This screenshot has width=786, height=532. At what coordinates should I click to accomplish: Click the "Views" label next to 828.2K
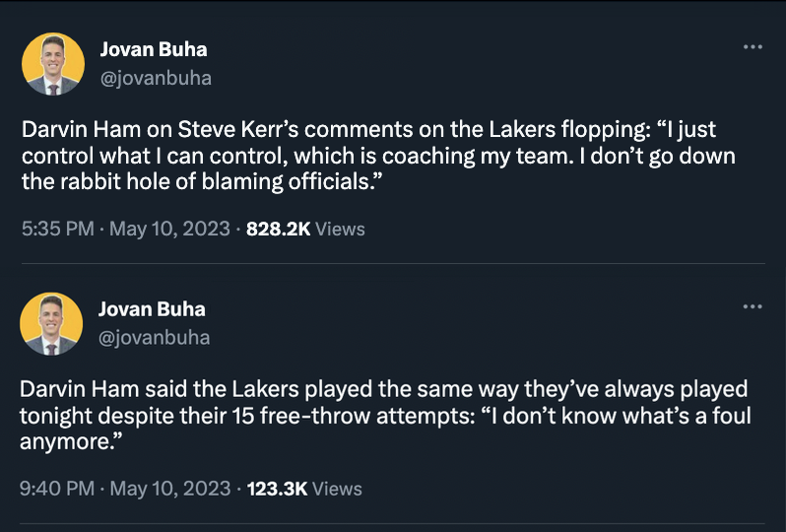coord(341,230)
